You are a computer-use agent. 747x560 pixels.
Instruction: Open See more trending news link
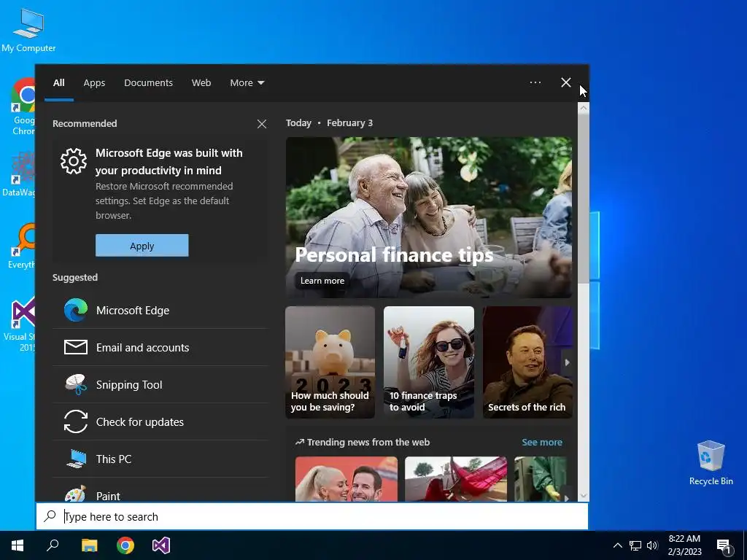[542, 443]
